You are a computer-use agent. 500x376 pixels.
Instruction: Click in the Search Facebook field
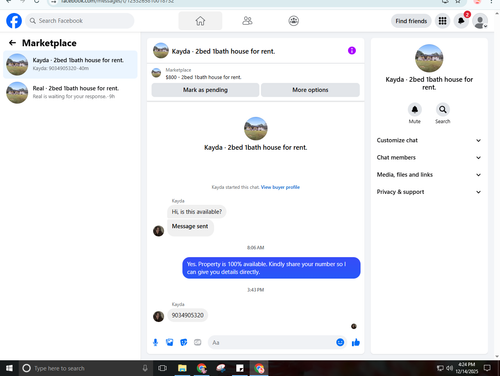[80, 21]
